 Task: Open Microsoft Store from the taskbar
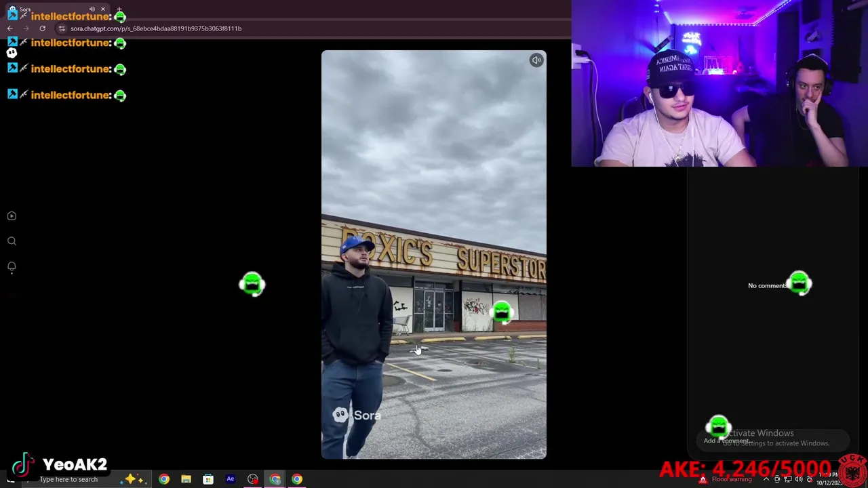click(208, 479)
